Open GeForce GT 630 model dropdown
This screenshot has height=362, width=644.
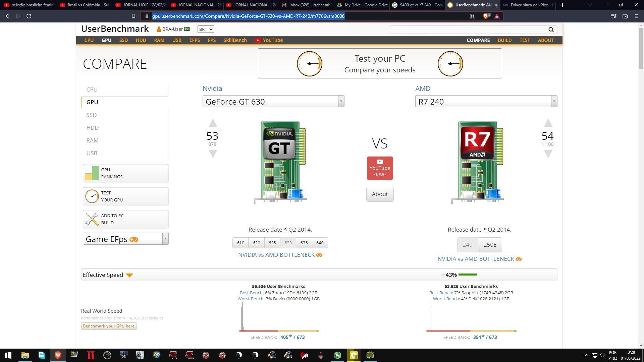tap(273, 101)
